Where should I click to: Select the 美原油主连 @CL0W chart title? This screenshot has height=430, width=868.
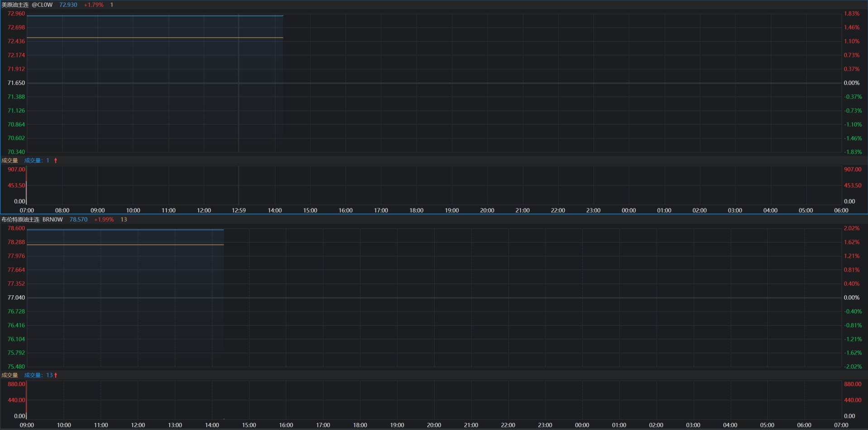(27, 5)
